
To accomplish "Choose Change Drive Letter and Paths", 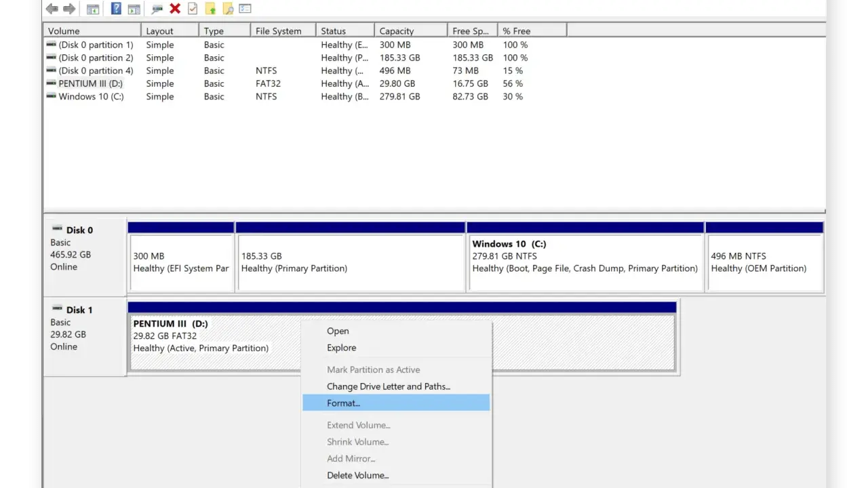I will pos(396,386).
